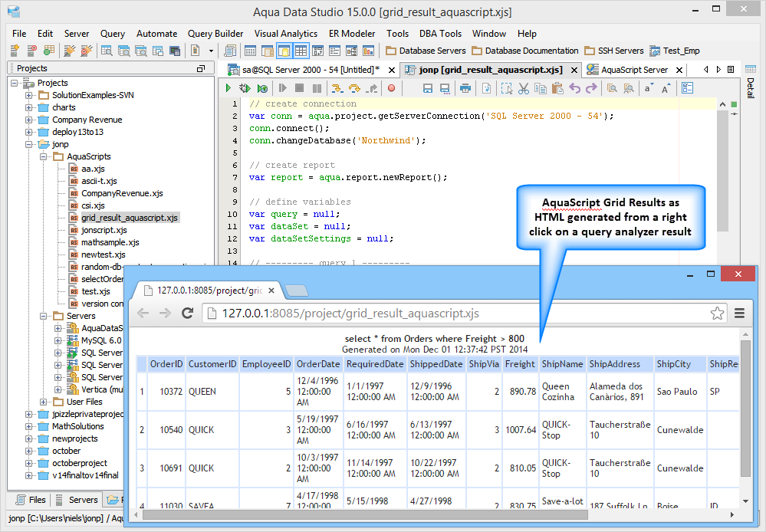Viewport: 766px width, 532px height.
Task: Expand the Company Revenue project node
Action: click(x=29, y=120)
